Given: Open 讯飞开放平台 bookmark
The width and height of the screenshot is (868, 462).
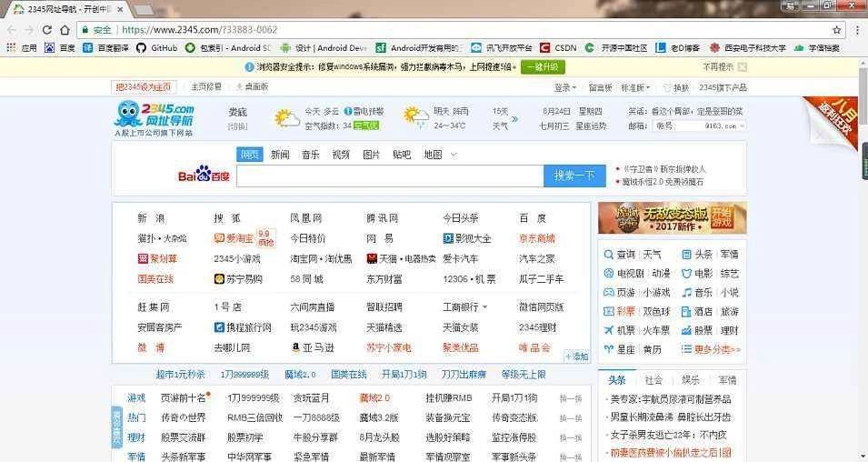Looking at the screenshot, I should [x=502, y=48].
